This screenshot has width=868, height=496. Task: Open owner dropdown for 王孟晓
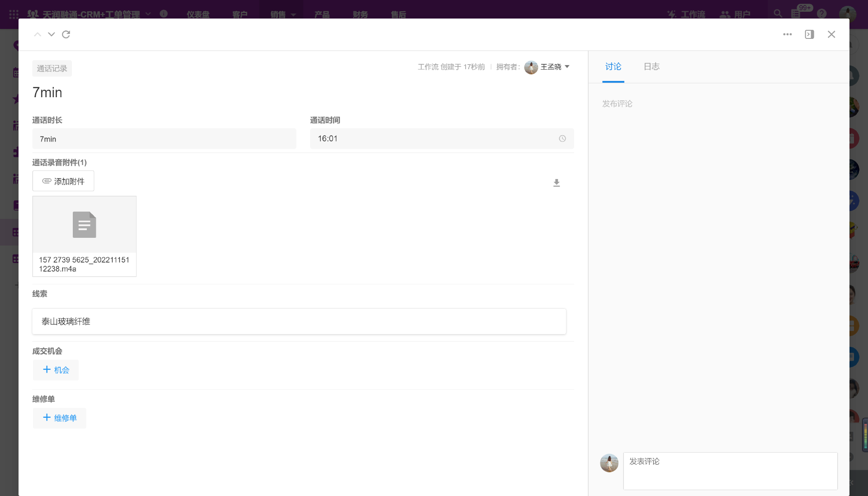pos(567,67)
